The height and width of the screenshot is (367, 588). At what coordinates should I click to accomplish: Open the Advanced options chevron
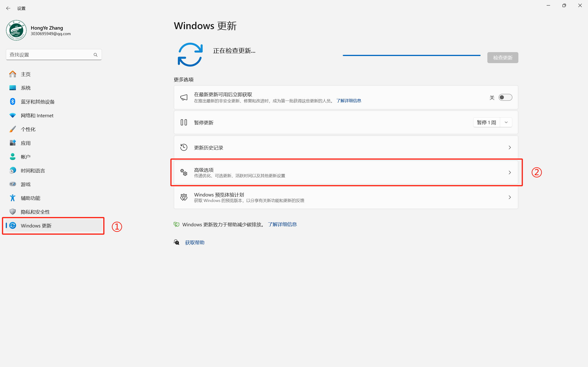pos(509,173)
